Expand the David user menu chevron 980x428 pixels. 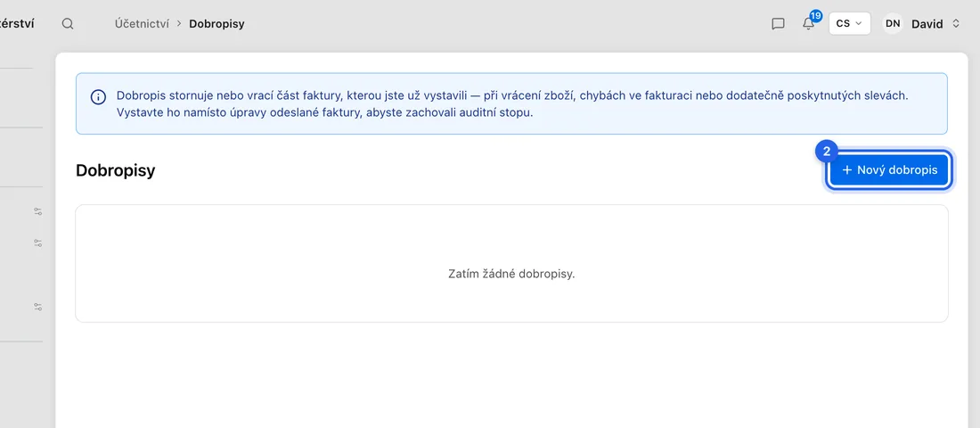point(956,24)
